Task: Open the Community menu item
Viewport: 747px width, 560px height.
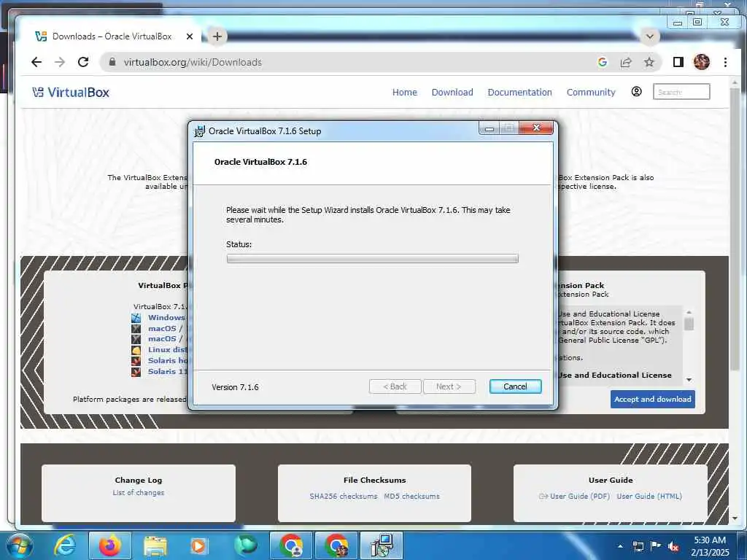Action: (x=591, y=93)
